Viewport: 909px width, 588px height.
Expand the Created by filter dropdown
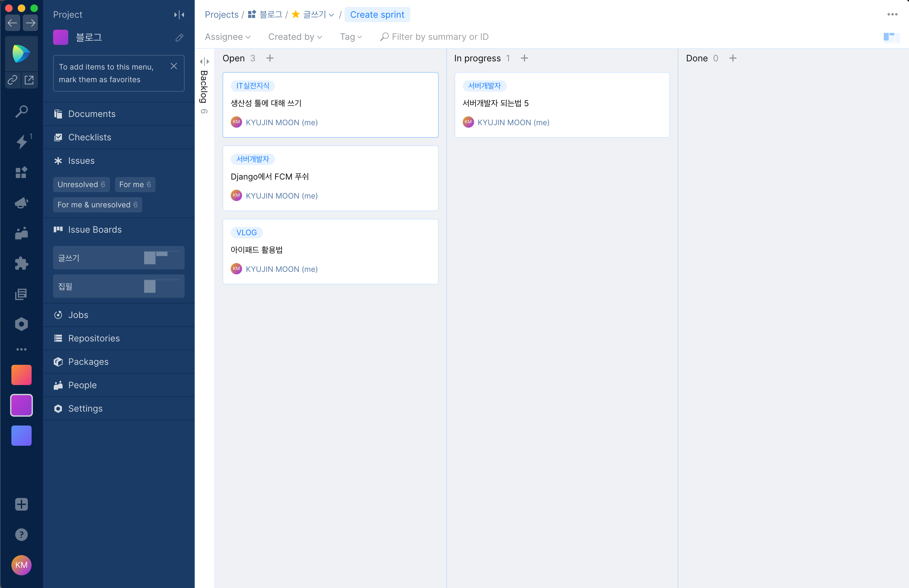click(295, 37)
